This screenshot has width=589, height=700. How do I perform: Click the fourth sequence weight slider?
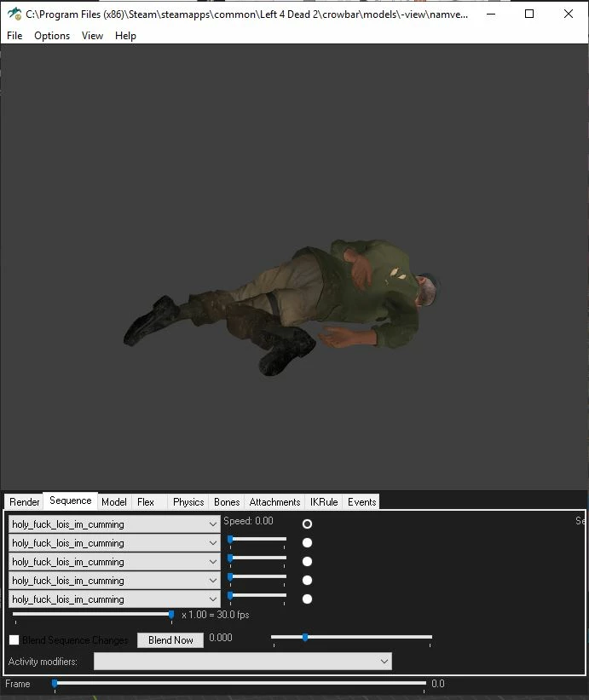(x=257, y=576)
